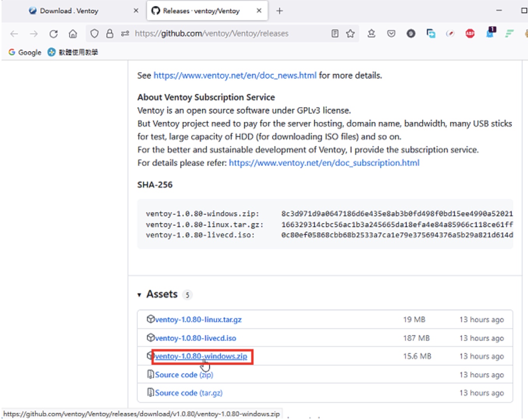Download Source code (zip)
Viewport: 528px width, 420px height.
(x=184, y=375)
